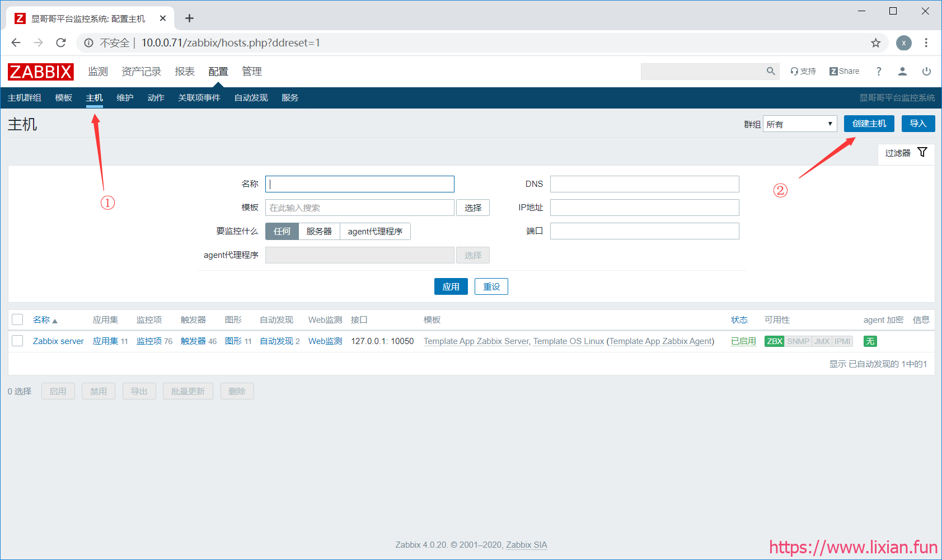The height and width of the screenshot is (560, 942).
Task: Click the 导入 button
Action: pyautogui.click(x=918, y=124)
